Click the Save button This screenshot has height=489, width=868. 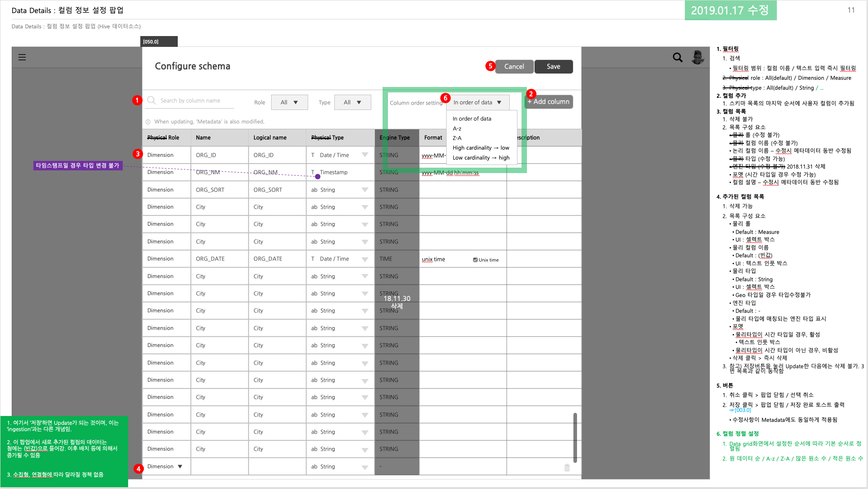pyautogui.click(x=554, y=66)
